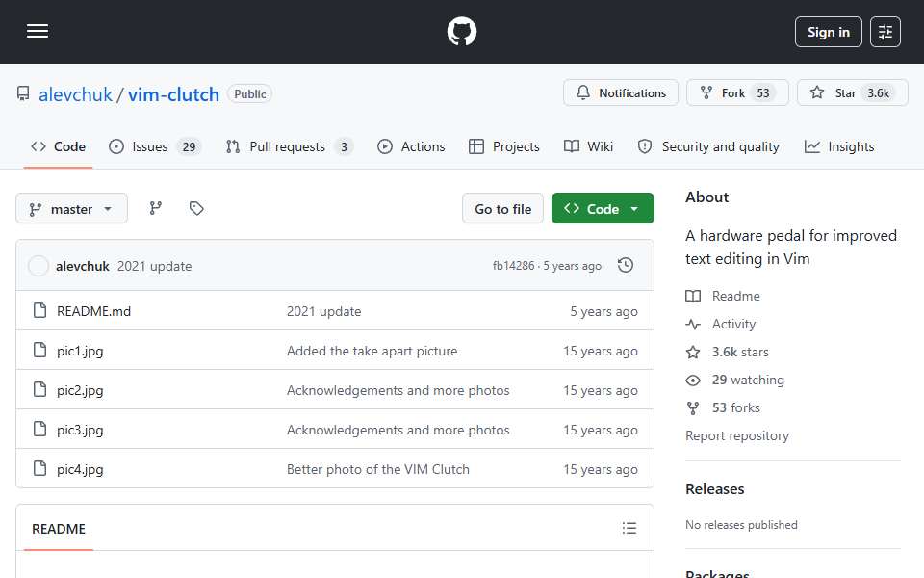Click the Go to file button
The height and width of the screenshot is (578, 924).
pos(502,209)
